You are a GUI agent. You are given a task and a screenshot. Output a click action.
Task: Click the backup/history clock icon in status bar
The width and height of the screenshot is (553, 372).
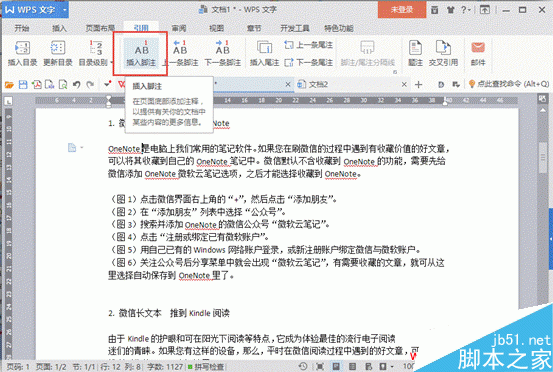point(303,367)
